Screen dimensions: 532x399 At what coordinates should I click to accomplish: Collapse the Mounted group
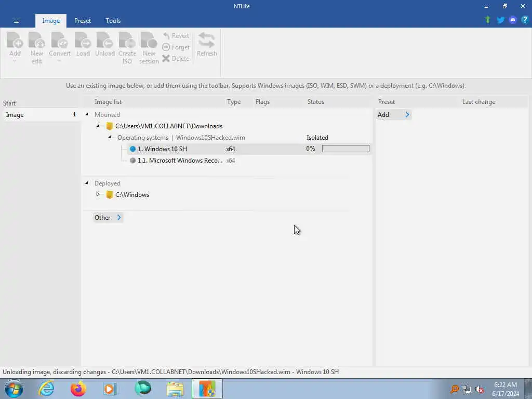click(x=87, y=115)
